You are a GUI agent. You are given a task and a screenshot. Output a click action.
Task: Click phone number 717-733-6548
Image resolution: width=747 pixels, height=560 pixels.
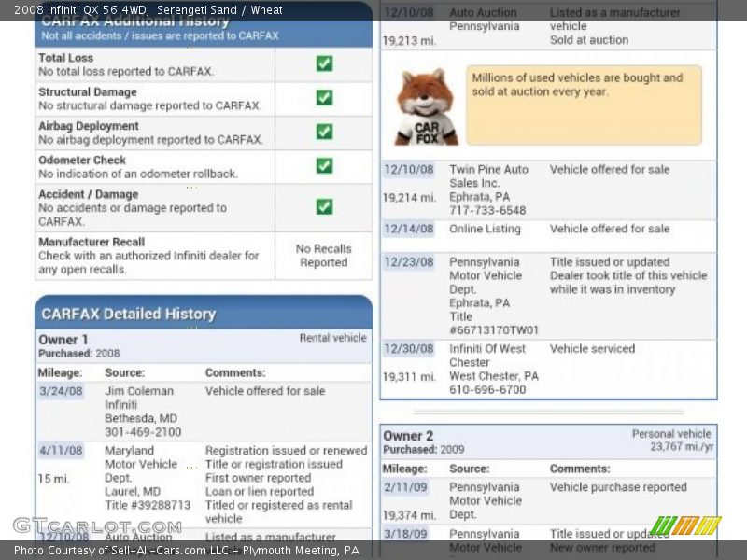[x=487, y=211]
